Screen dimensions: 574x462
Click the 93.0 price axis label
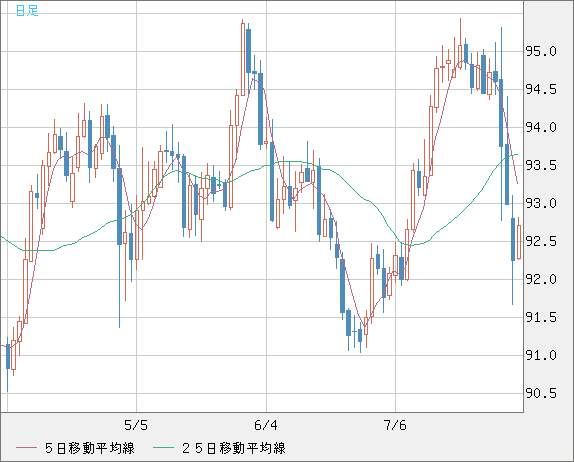coord(541,203)
